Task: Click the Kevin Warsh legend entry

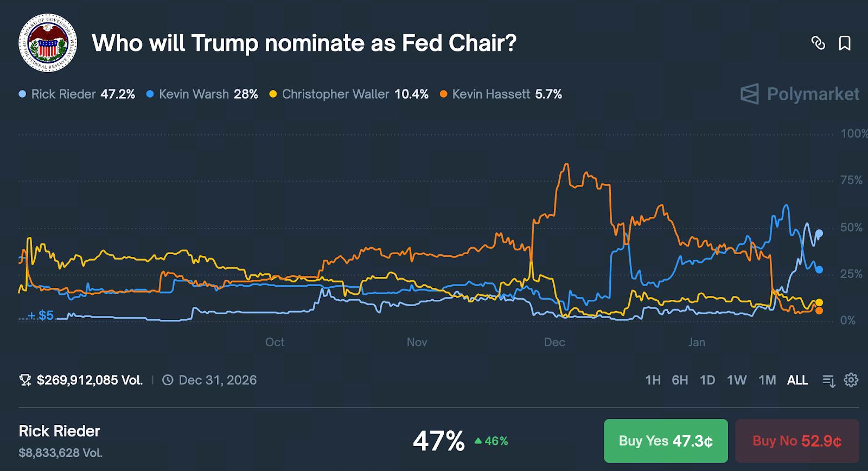Action: (202, 94)
